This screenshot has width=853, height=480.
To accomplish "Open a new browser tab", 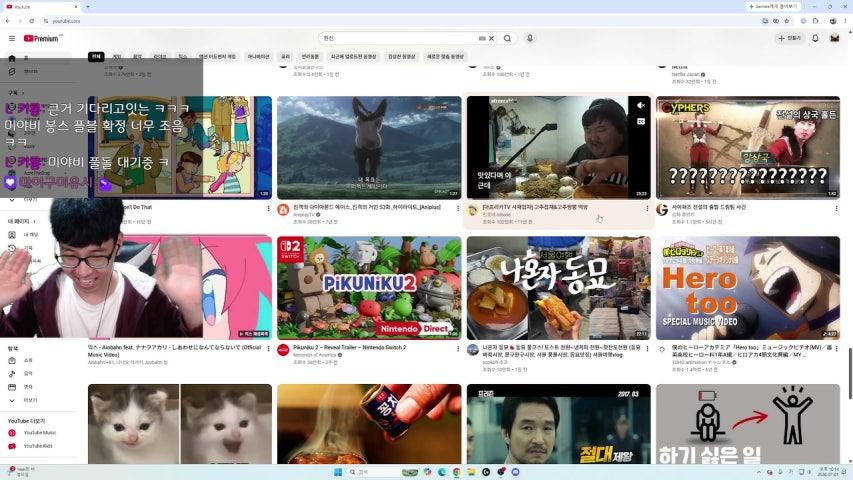I will point(88,7).
